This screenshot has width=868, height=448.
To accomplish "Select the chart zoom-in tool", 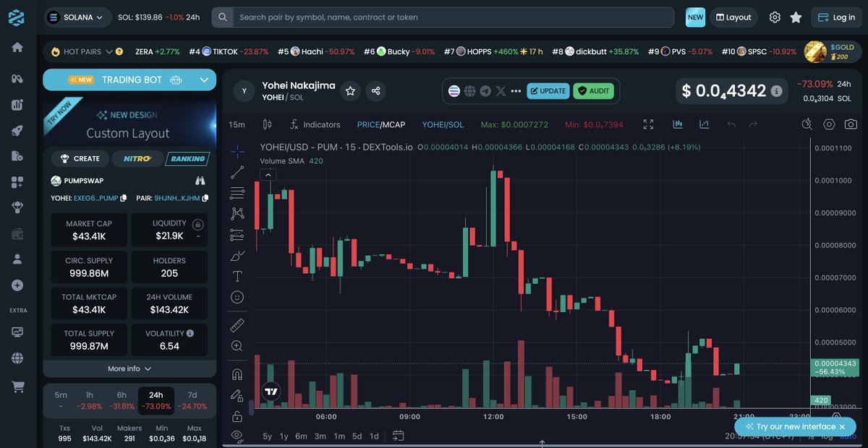I will click(x=237, y=346).
